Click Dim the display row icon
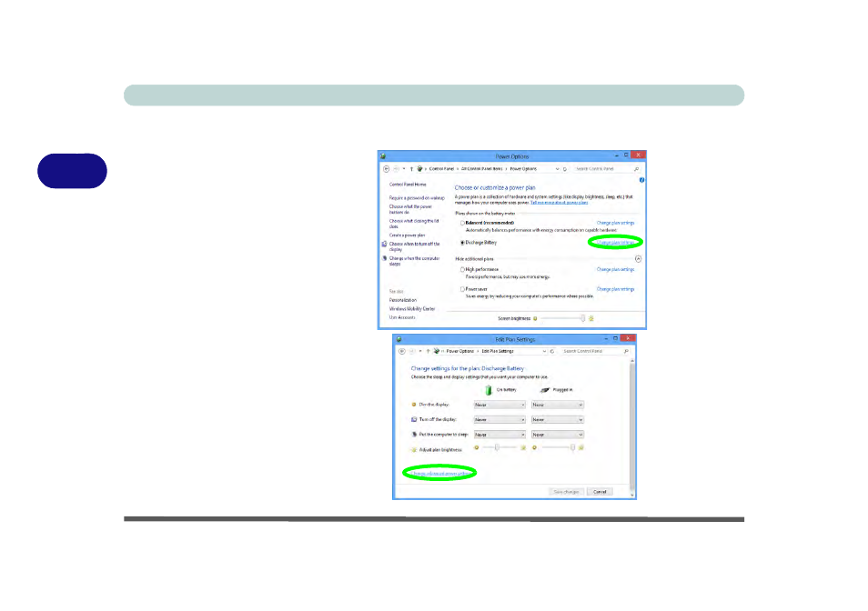The width and height of the screenshot is (868, 611). [413, 405]
